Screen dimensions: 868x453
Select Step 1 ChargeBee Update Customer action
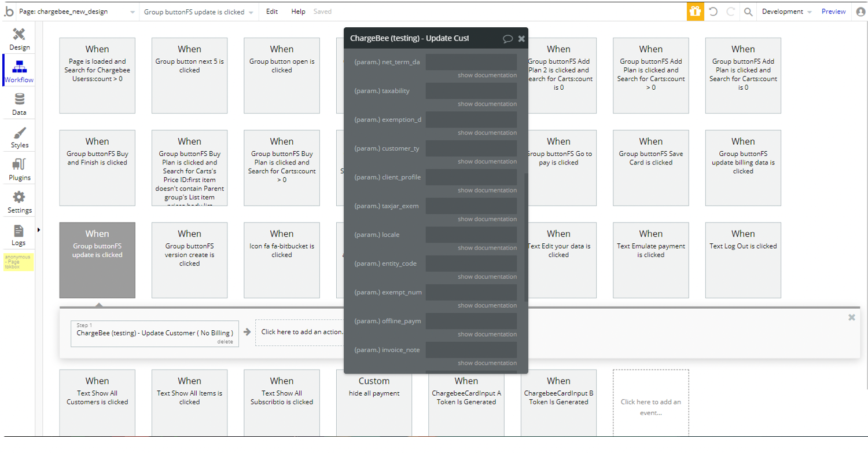point(155,333)
